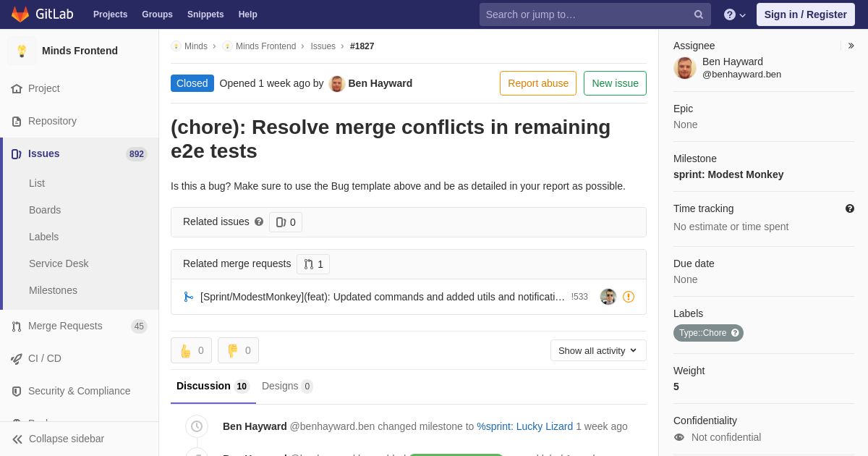868x456 pixels.
Task: Click the search magnifier icon
Action: pos(698,14)
